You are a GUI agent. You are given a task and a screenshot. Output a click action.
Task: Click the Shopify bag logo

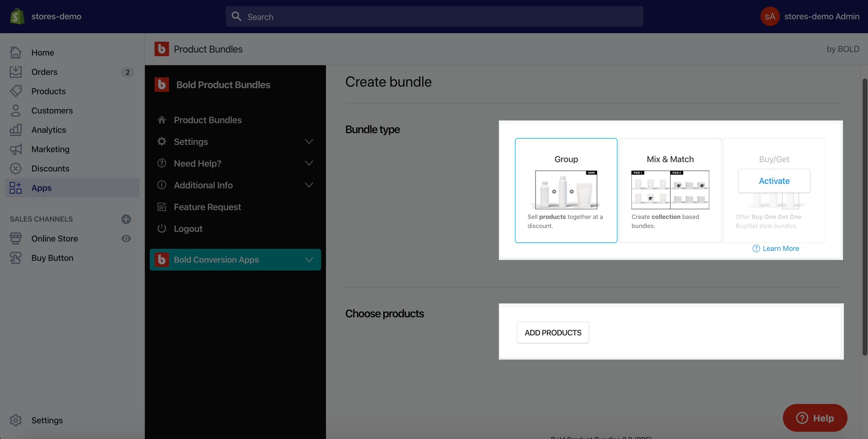(x=17, y=16)
